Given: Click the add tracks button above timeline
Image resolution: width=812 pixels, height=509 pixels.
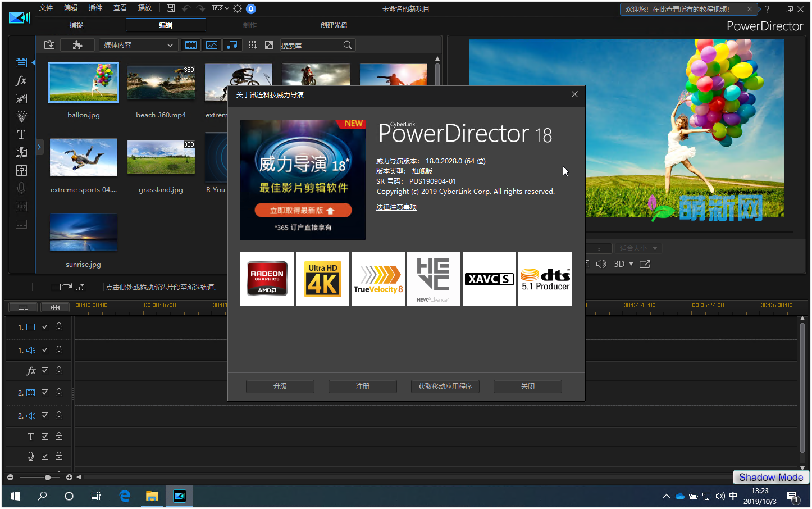Looking at the screenshot, I should pyautogui.click(x=23, y=307).
